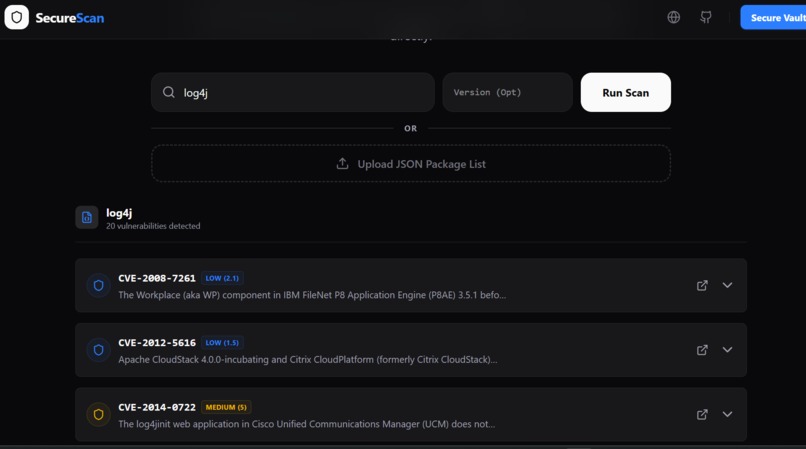Click the Run Scan button
The width and height of the screenshot is (806, 449).
point(626,92)
